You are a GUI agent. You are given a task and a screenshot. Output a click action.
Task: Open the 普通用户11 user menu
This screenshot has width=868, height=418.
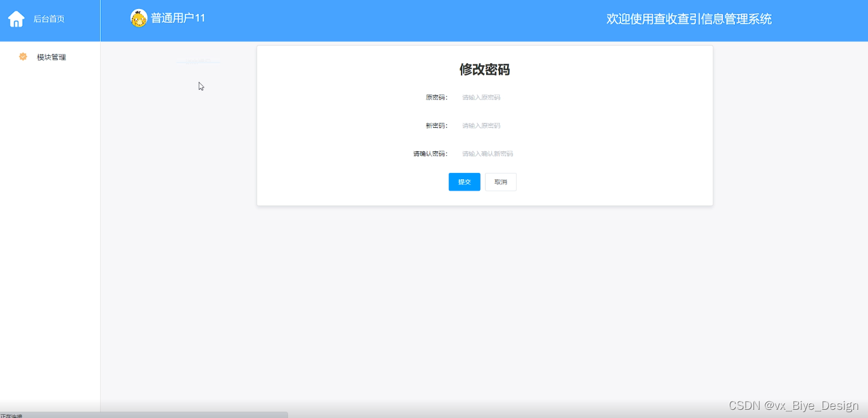pyautogui.click(x=178, y=18)
